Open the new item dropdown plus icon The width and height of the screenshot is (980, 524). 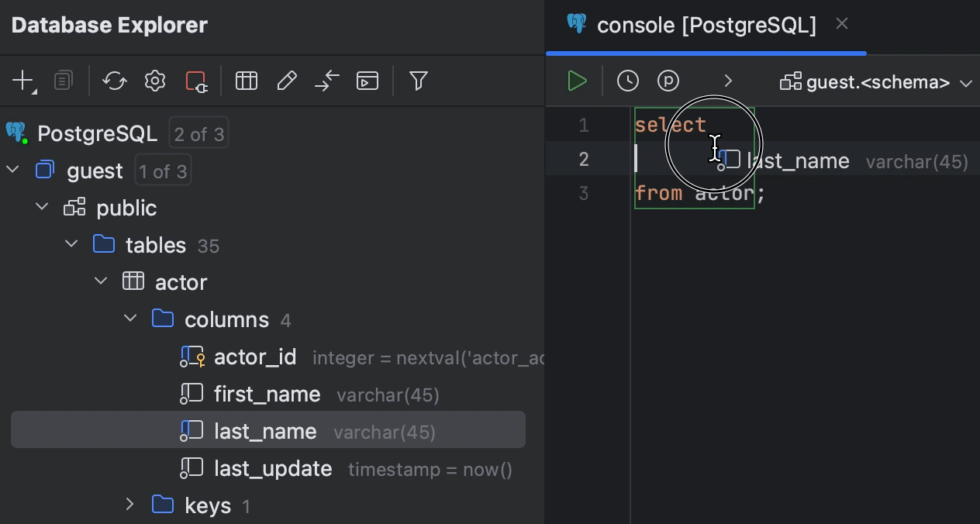click(x=23, y=81)
